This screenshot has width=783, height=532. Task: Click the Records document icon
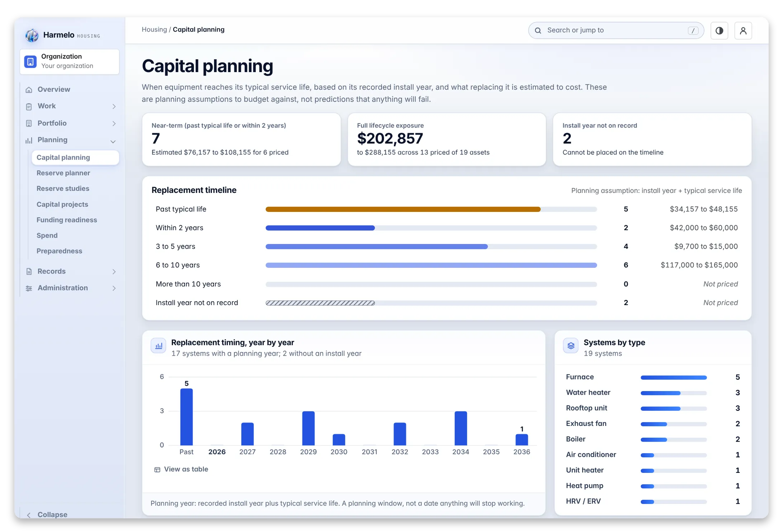click(29, 271)
